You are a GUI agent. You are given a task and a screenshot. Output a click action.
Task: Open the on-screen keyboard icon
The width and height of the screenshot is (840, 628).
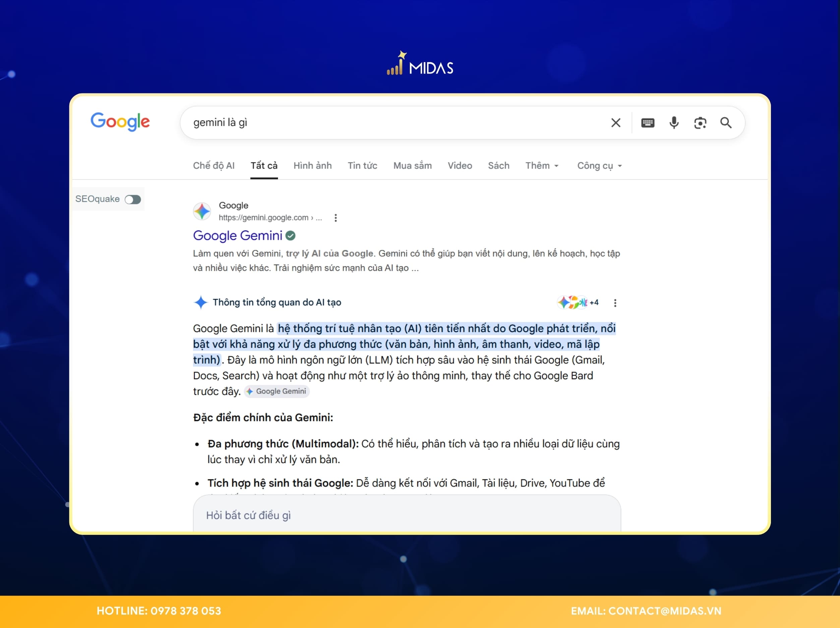(x=648, y=123)
